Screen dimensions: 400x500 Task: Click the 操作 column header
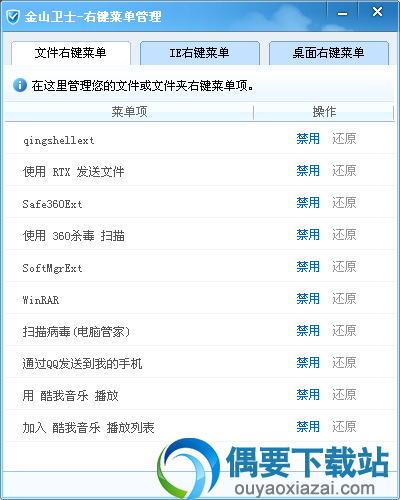point(324,112)
